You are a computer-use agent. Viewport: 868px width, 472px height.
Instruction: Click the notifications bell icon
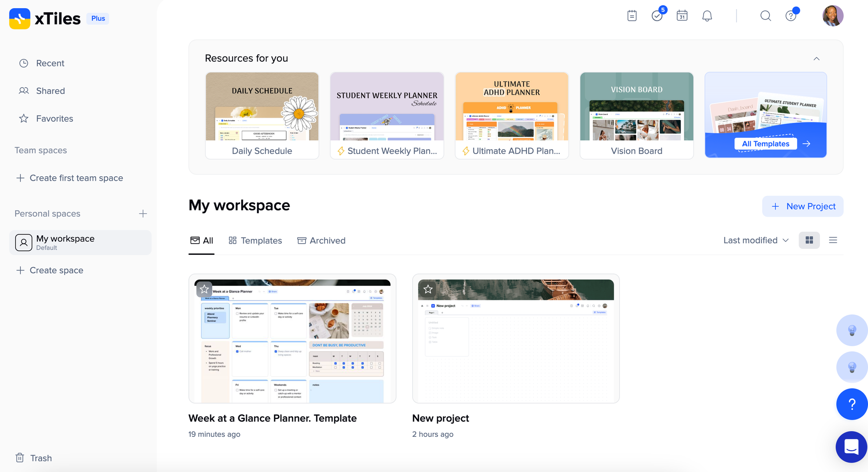(x=707, y=16)
